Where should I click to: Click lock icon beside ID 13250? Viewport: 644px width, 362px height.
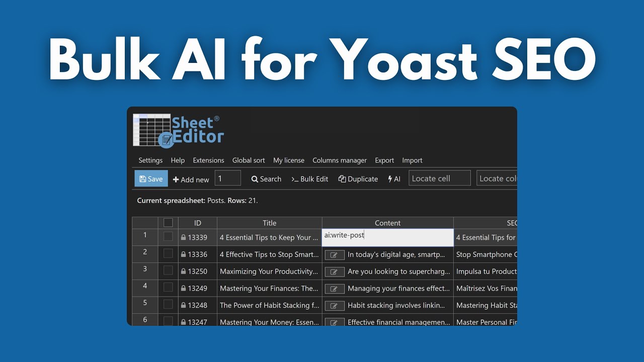184,271
